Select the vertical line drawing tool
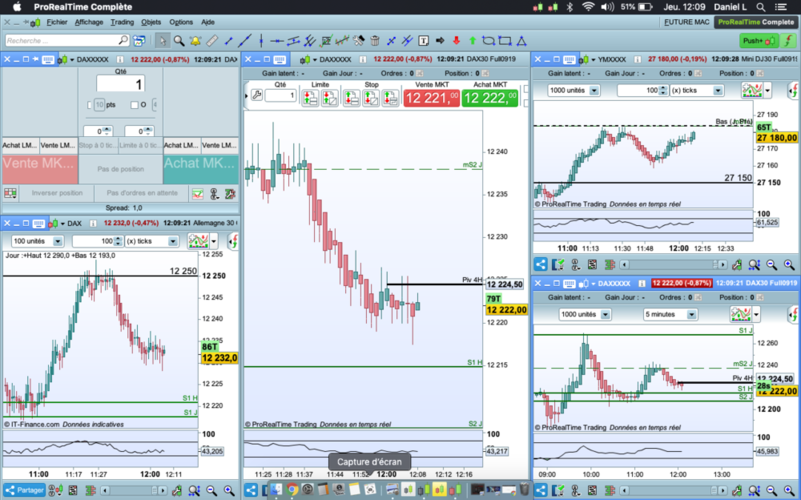 pos(261,40)
